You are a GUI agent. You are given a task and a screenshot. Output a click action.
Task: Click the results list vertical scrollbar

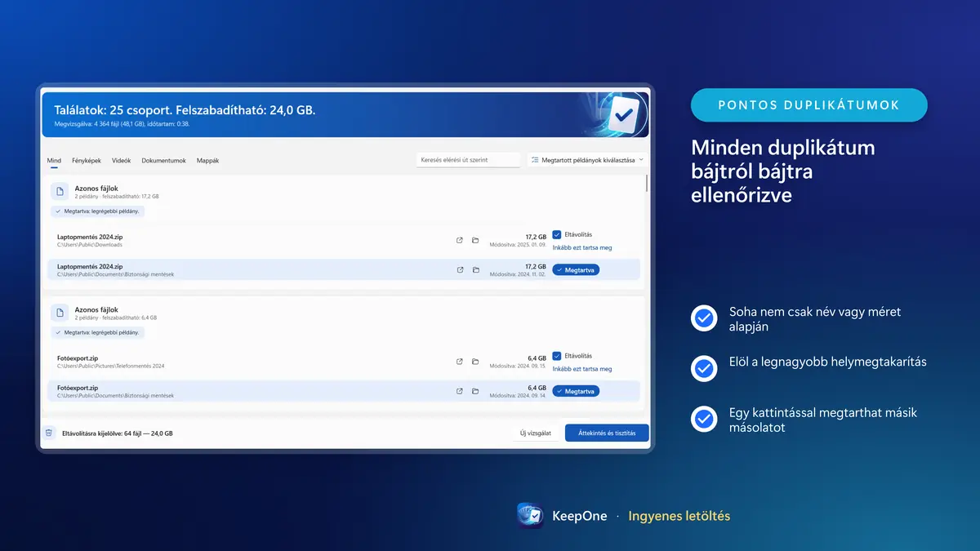(648, 184)
